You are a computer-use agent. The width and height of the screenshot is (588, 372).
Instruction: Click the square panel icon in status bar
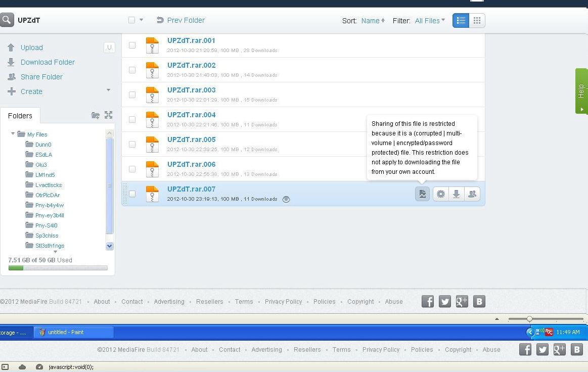5,367
